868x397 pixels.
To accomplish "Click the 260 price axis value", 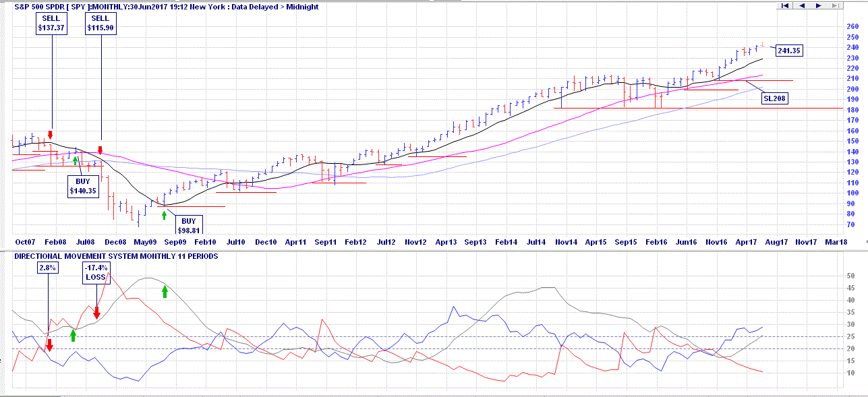I will tap(852, 27).
